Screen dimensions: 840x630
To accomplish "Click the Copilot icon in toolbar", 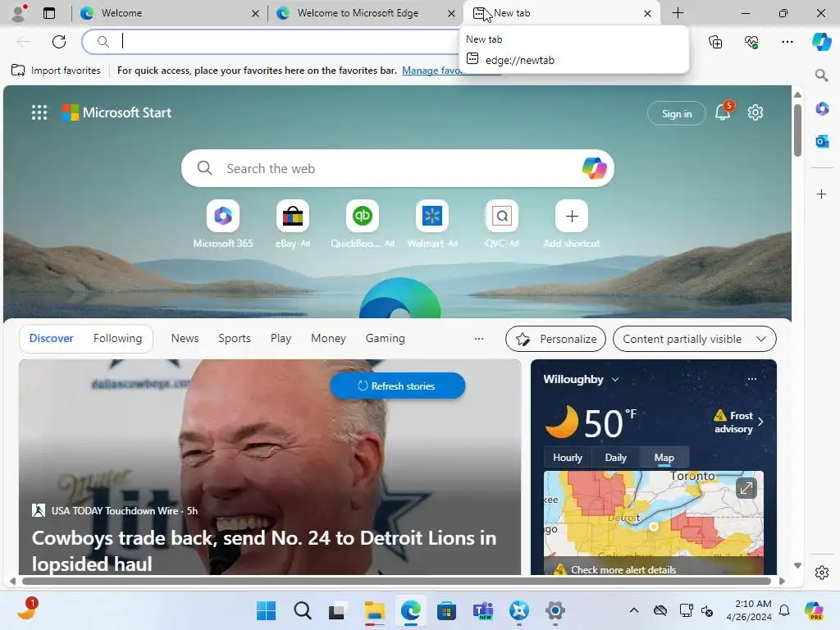I will coord(821,41).
